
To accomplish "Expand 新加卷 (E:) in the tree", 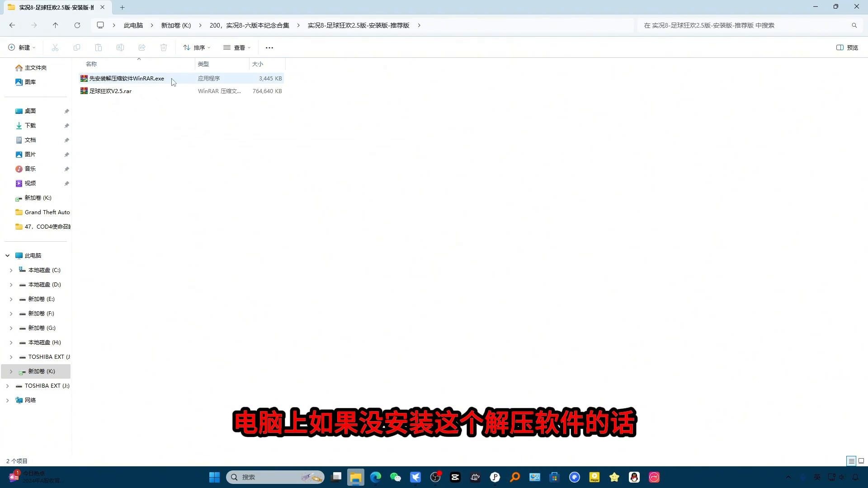I will point(11,299).
